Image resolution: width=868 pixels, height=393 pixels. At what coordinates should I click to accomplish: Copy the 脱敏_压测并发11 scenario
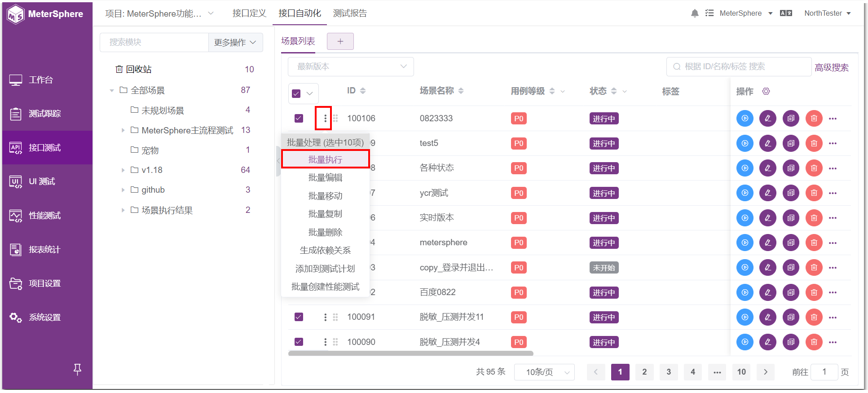[791, 317]
